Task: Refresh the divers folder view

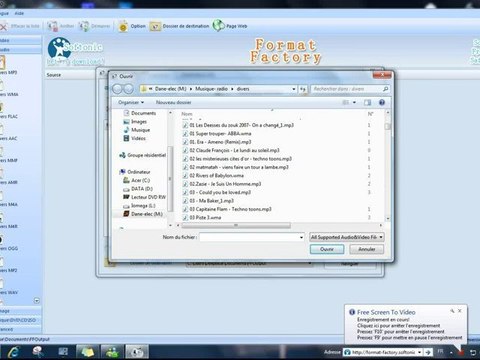Action: coord(303,89)
